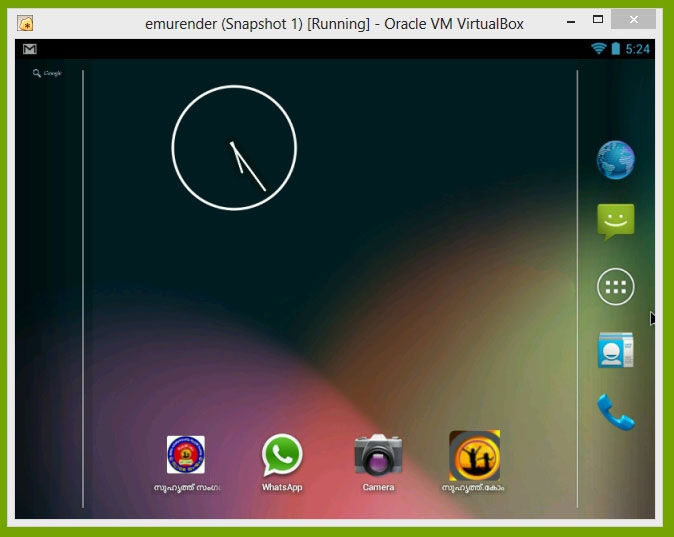Tap the 5:24 status bar time
Viewport: 674px width, 537px height.
(637, 49)
